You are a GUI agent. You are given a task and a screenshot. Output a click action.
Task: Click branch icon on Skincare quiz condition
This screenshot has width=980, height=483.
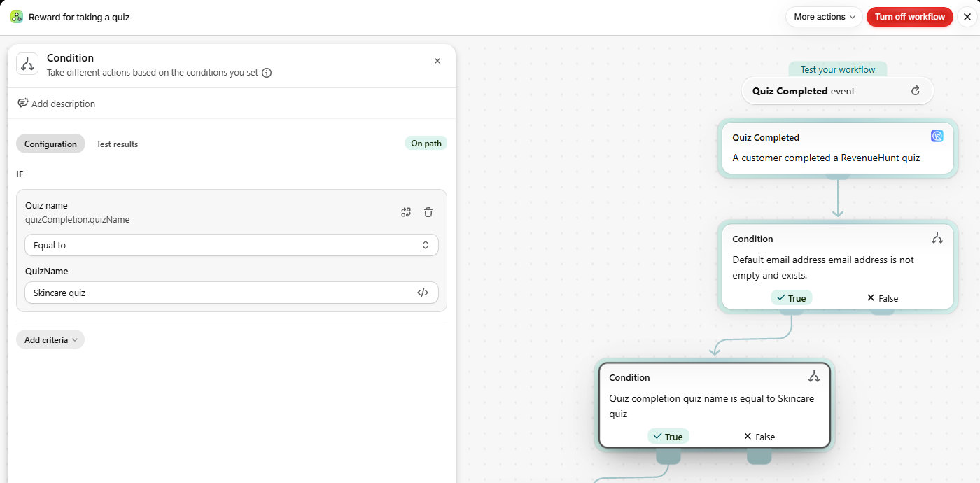(x=814, y=377)
